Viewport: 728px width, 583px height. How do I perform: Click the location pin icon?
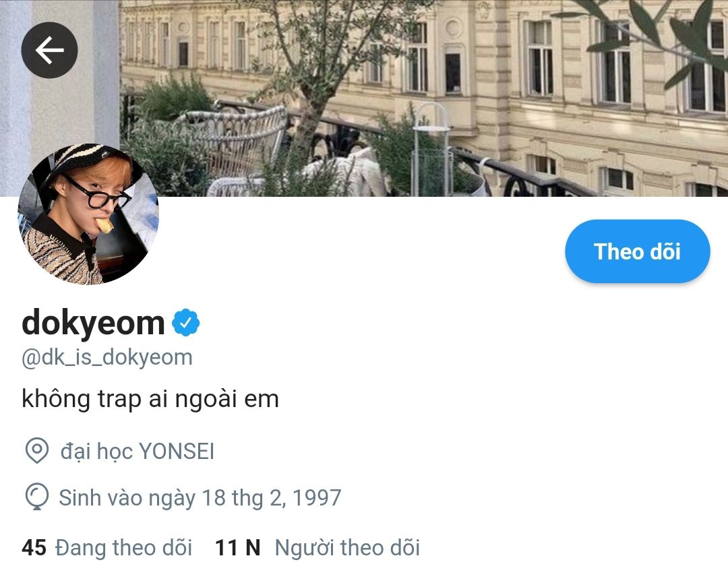[x=36, y=450]
